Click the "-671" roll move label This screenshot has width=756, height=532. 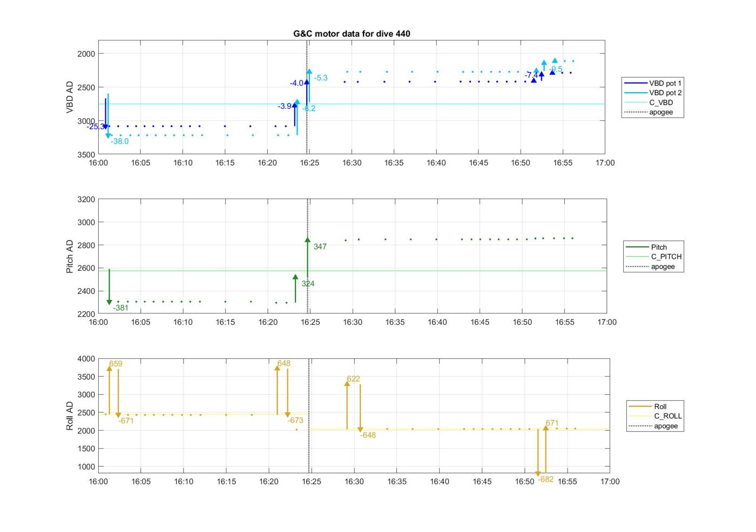click(x=126, y=421)
